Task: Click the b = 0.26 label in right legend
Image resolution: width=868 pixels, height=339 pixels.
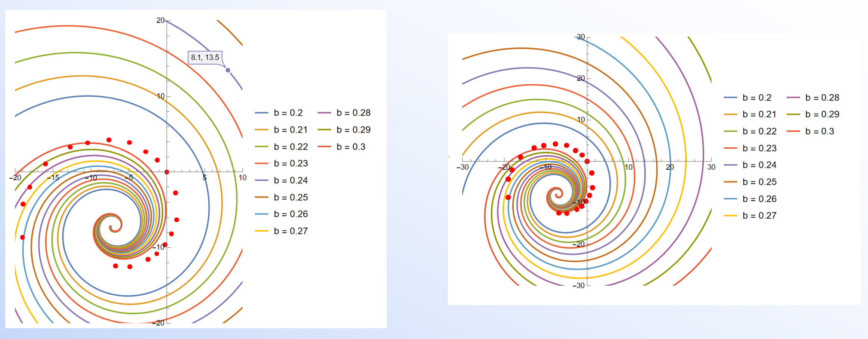Action: coord(759,199)
